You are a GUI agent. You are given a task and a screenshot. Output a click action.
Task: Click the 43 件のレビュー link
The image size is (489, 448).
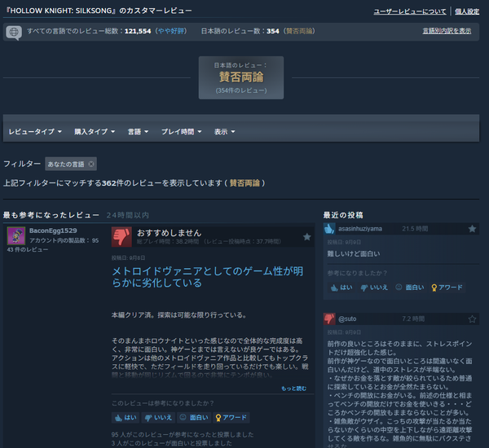[x=28, y=250]
